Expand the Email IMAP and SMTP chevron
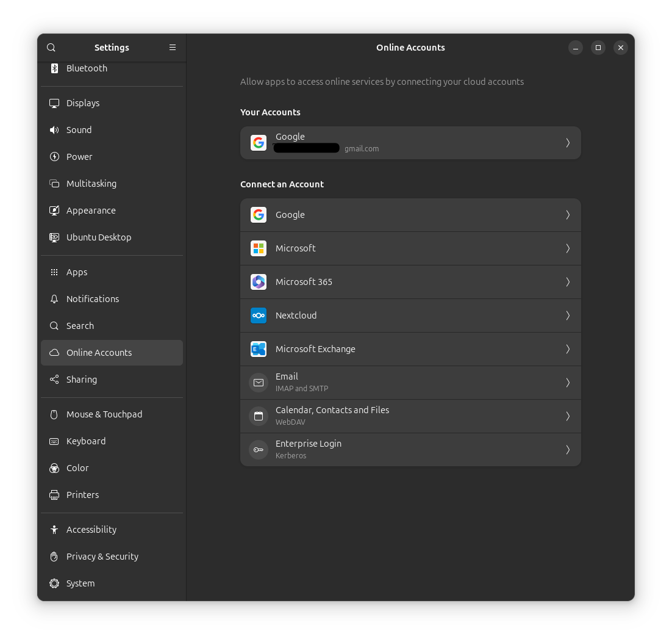672x642 pixels. click(x=568, y=383)
